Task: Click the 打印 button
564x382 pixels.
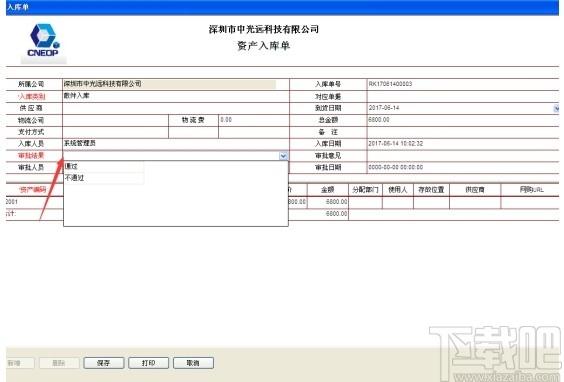Action: 148,363
